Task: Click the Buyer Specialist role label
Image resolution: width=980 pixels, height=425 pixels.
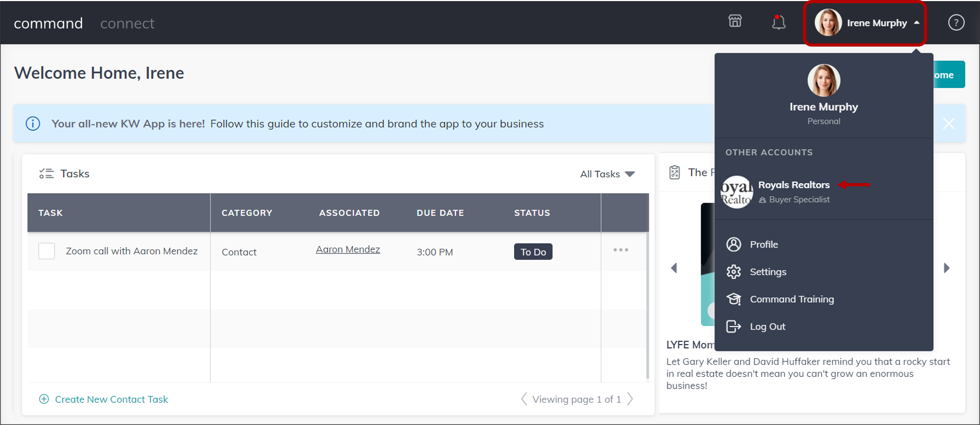Action: click(x=799, y=200)
